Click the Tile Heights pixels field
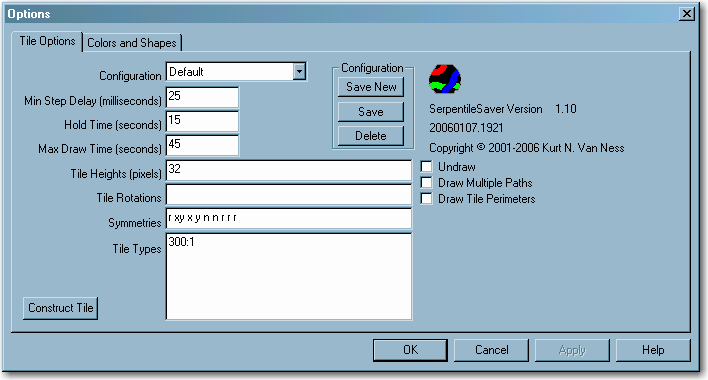This screenshot has height=380, width=708. point(289,171)
